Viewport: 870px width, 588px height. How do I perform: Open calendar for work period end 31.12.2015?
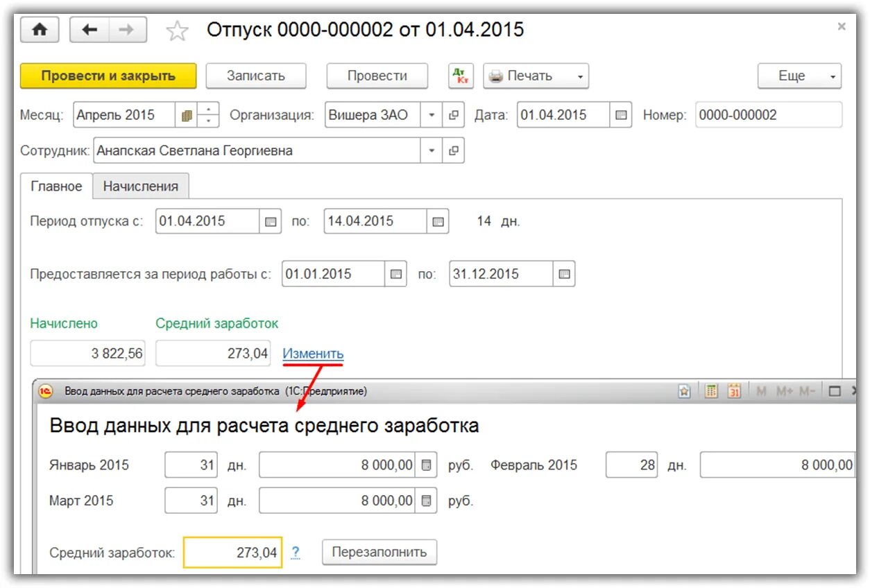pos(565,274)
